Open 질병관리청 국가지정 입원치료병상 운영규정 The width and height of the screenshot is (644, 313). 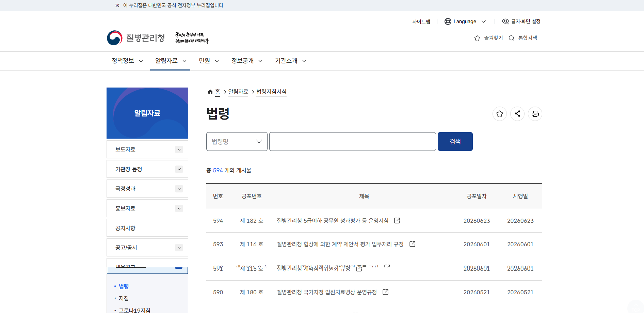(x=327, y=292)
